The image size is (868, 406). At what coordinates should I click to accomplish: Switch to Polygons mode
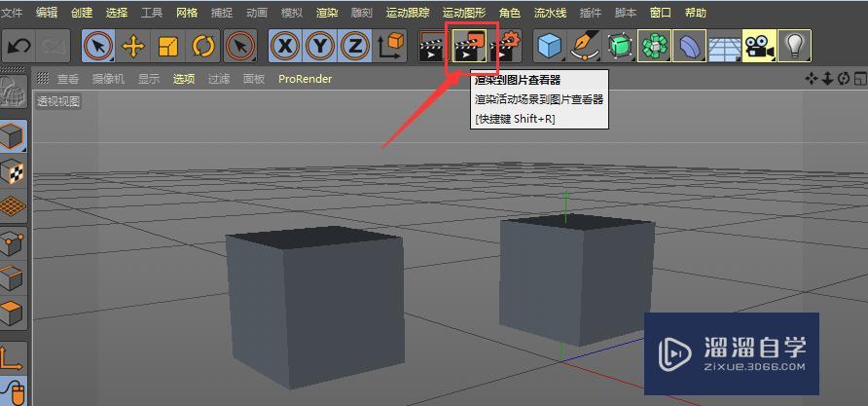pos(13,314)
